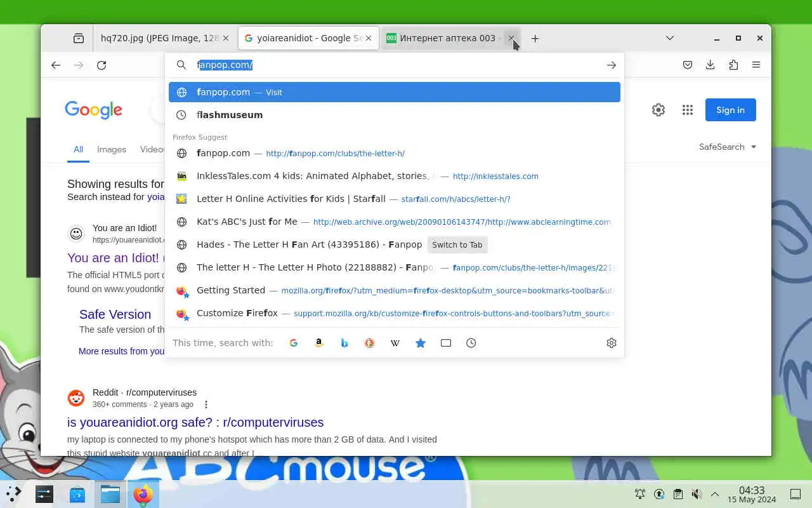Click the Go arrow in address bar

(611, 65)
